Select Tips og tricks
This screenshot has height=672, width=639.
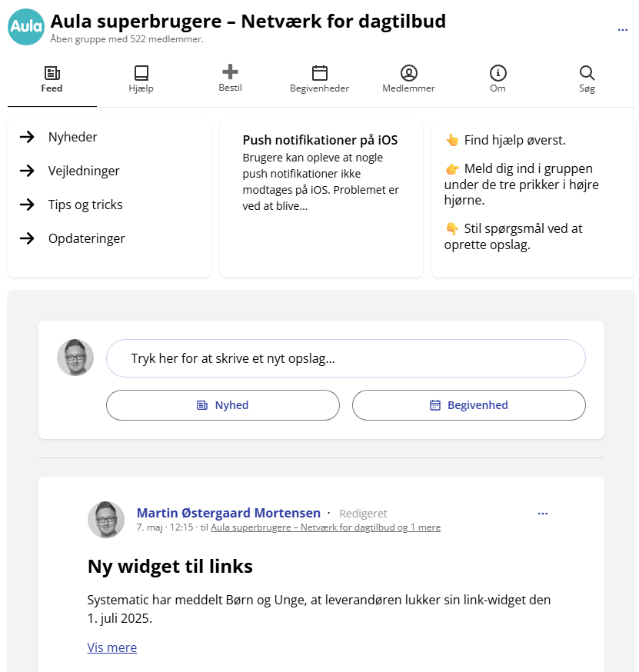coord(85,205)
